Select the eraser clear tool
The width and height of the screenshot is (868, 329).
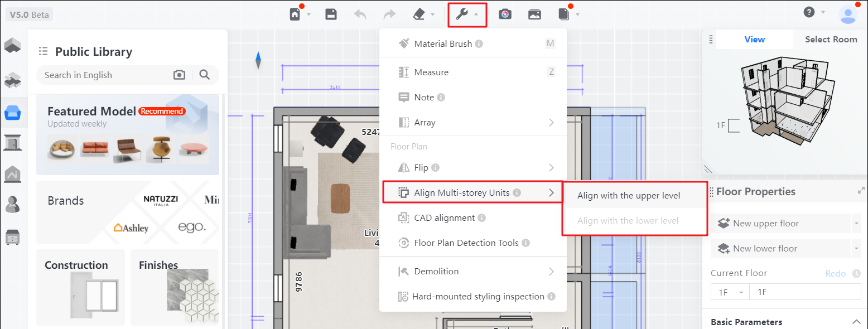[x=419, y=14]
